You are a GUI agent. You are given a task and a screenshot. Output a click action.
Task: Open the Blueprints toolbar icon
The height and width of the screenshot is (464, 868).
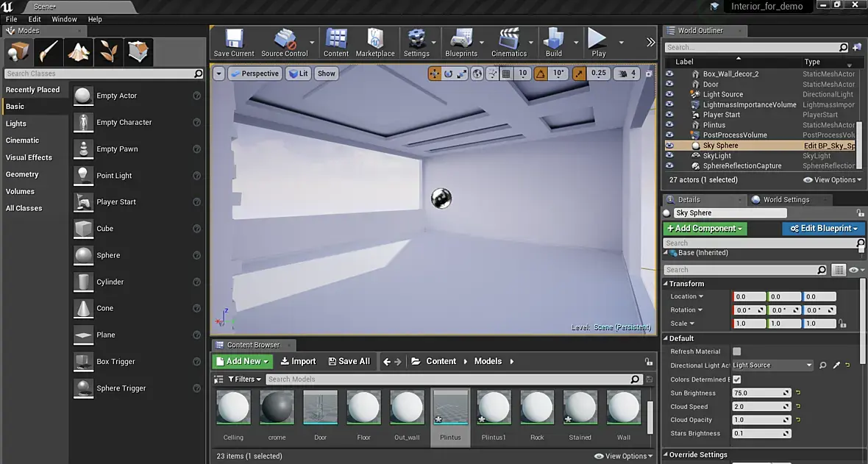(461, 43)
